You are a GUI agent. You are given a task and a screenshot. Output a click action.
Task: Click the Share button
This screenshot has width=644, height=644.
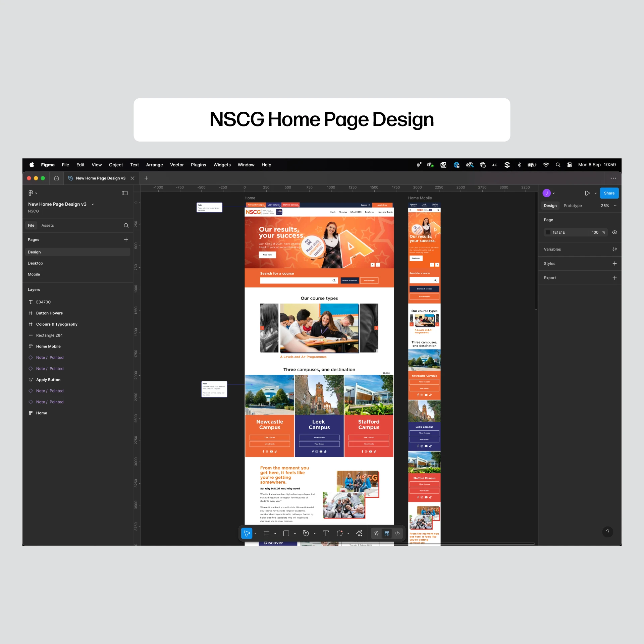pos(609,193)
